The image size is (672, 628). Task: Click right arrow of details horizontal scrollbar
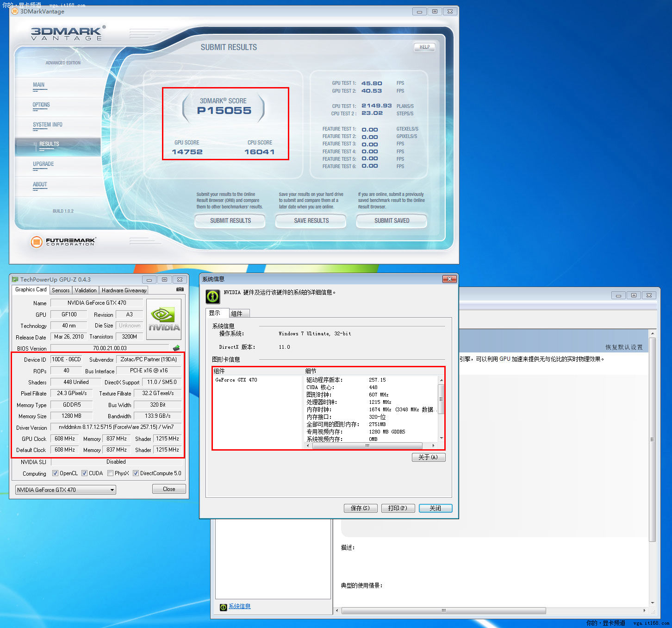coord(433,446)
